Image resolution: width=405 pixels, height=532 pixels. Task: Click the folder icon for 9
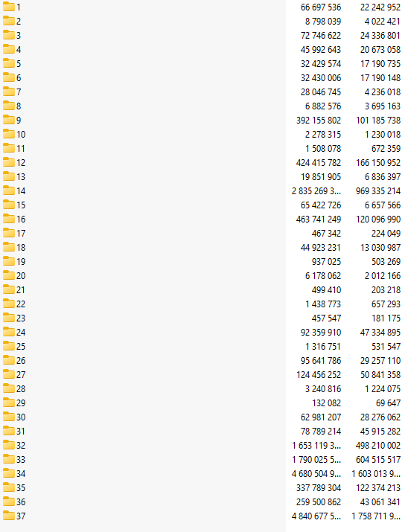click(9, 120)
